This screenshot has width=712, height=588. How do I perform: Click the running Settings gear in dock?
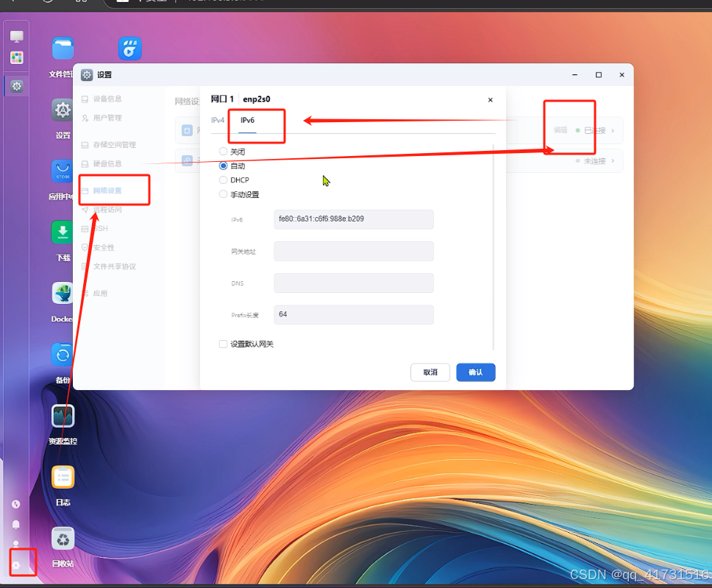coord(17,86)
